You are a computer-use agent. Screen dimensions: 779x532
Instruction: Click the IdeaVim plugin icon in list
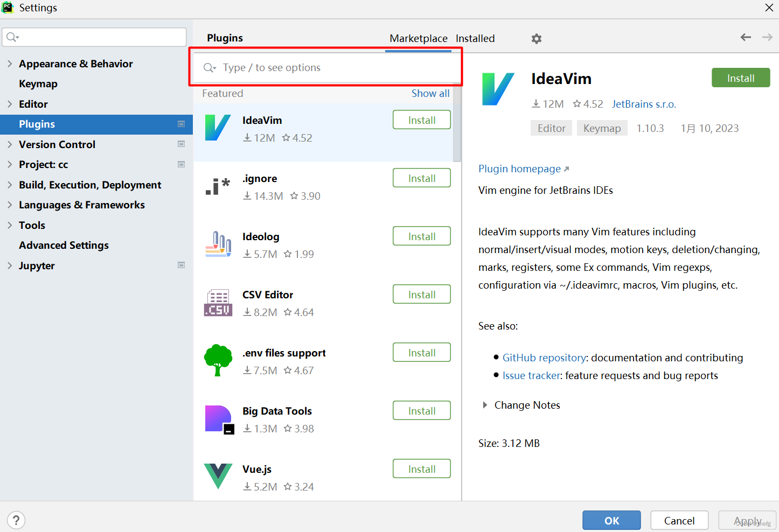[218, 128]
